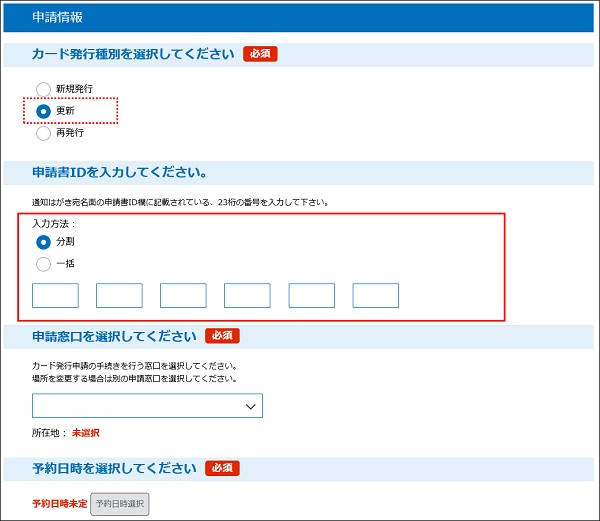Screen dimensions: 600x521
Task: Click the fifth 申請書ID input box
Action: click(x=312, y=295)
